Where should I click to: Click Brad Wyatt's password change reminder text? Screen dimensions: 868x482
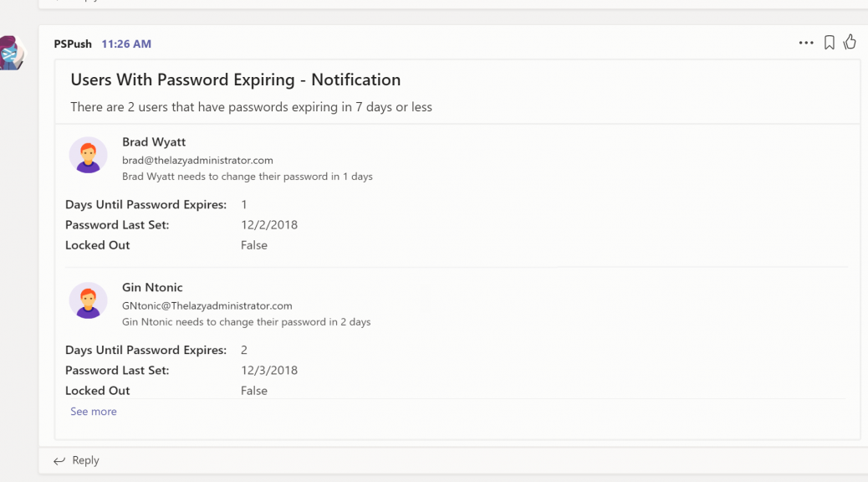click(248, 177)
